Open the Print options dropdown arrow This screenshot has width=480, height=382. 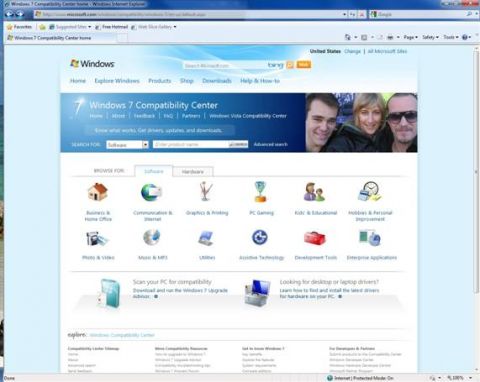tap(398, 37)
